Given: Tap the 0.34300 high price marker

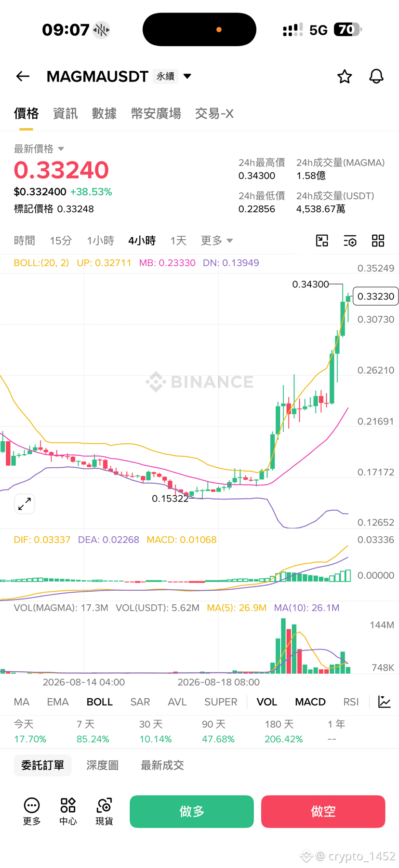Looking at the screenshot, I should pyautogui.click(x=310, y=285).
